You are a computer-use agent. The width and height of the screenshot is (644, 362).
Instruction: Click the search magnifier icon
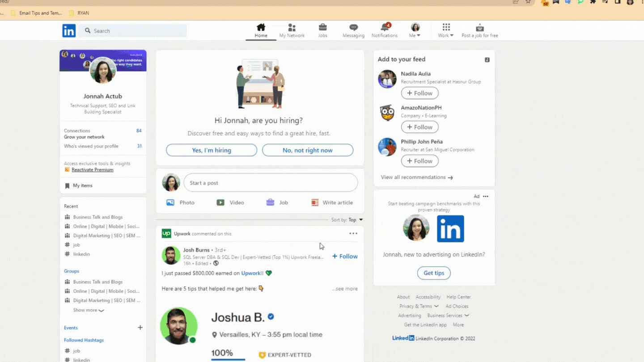pyautogui.click(x=88, y=31)
